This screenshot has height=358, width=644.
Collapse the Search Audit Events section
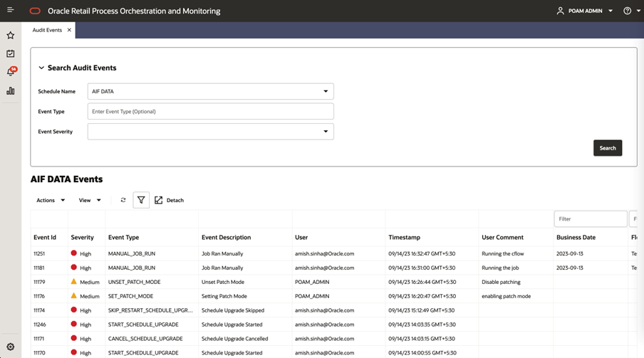[41, 68]
